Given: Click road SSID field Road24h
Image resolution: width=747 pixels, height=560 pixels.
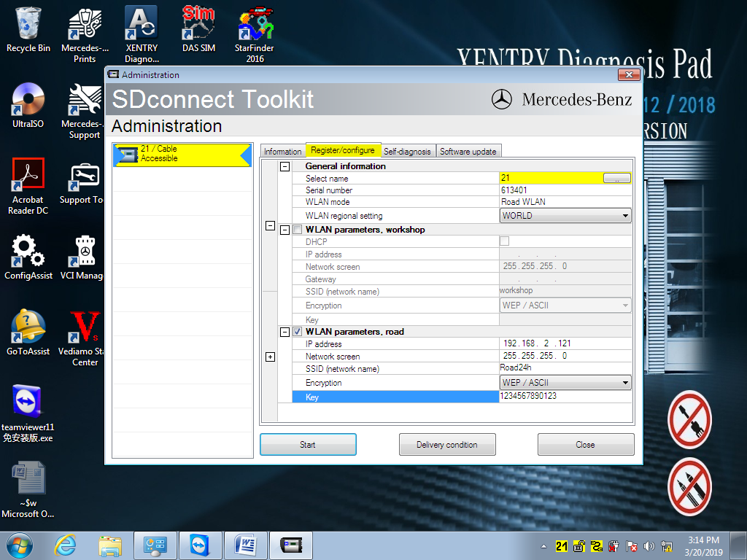Looking at the screenshot, I should coord(565,368).
